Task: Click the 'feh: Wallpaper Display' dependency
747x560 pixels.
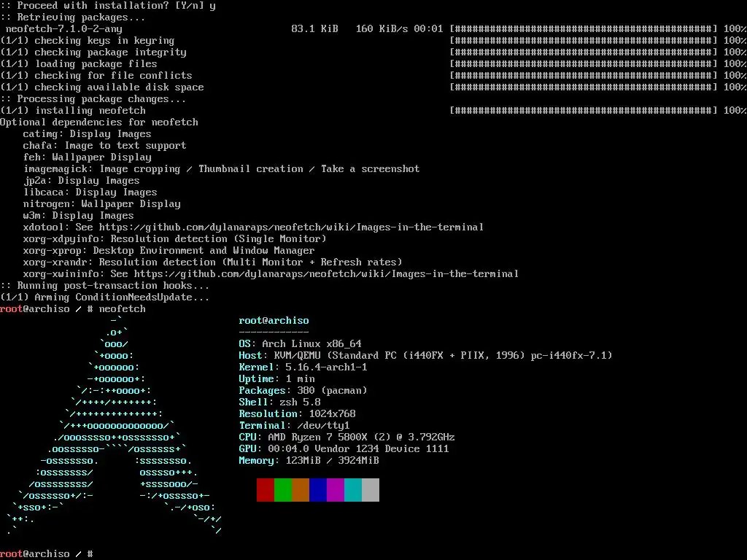Action: pos(88,157)
